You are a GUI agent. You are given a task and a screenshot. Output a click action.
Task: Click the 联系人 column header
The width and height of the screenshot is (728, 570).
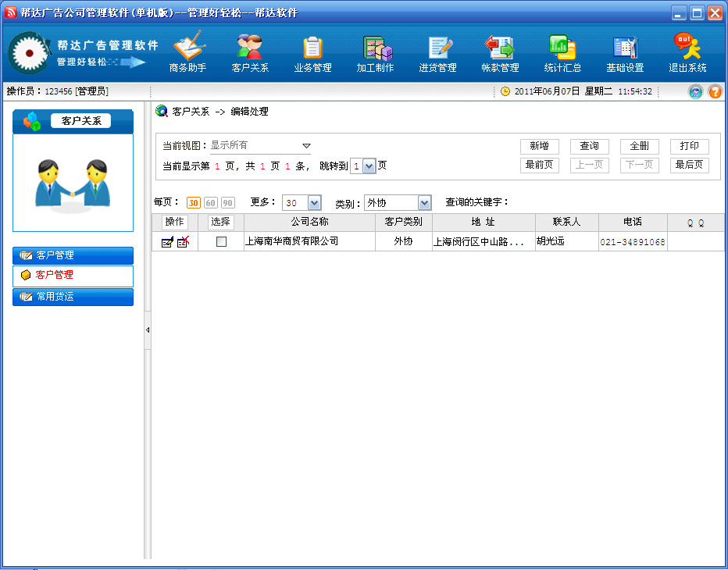point(567,222)
